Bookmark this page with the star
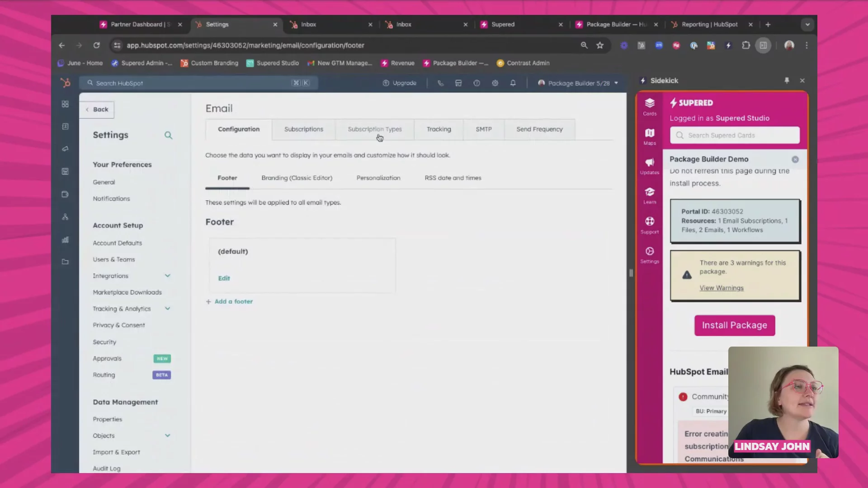868x488 pixels. click(x=600, y=45)
